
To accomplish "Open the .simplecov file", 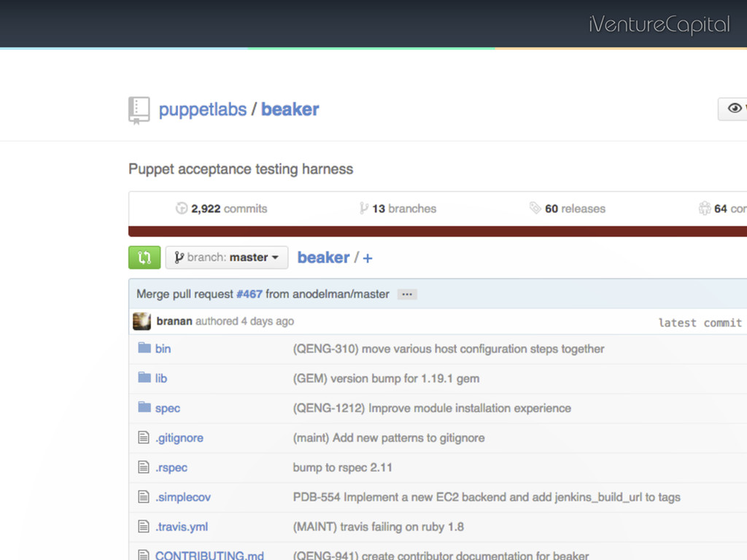I will pyautogui.click(x=183, y=497).
